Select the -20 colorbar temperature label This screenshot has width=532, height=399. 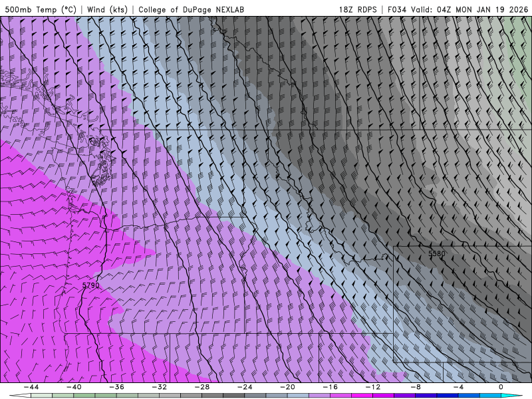click(288, 387)
